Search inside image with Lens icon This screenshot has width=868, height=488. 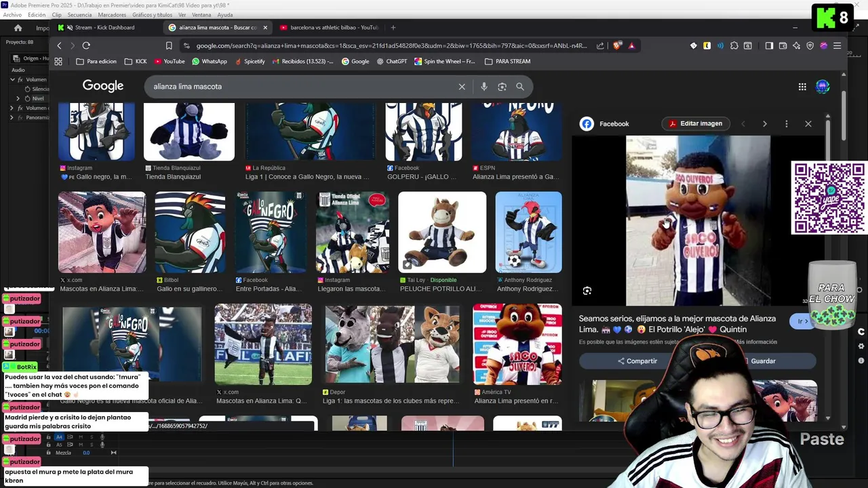(x=587, y=291)
